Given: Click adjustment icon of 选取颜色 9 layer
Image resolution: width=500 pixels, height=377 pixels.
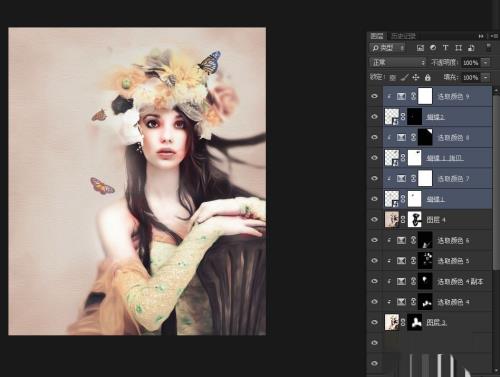Looking at the screenshot, I should pos(401,96).
